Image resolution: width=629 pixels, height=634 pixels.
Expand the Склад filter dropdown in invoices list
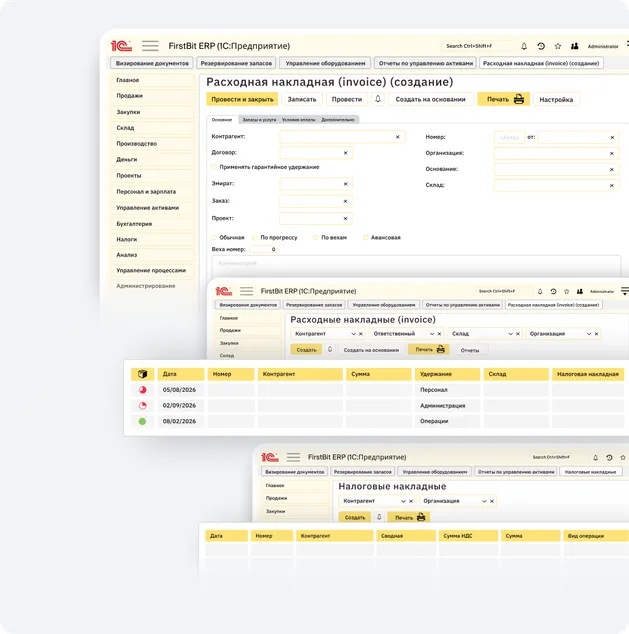click(x=510, y=333)
